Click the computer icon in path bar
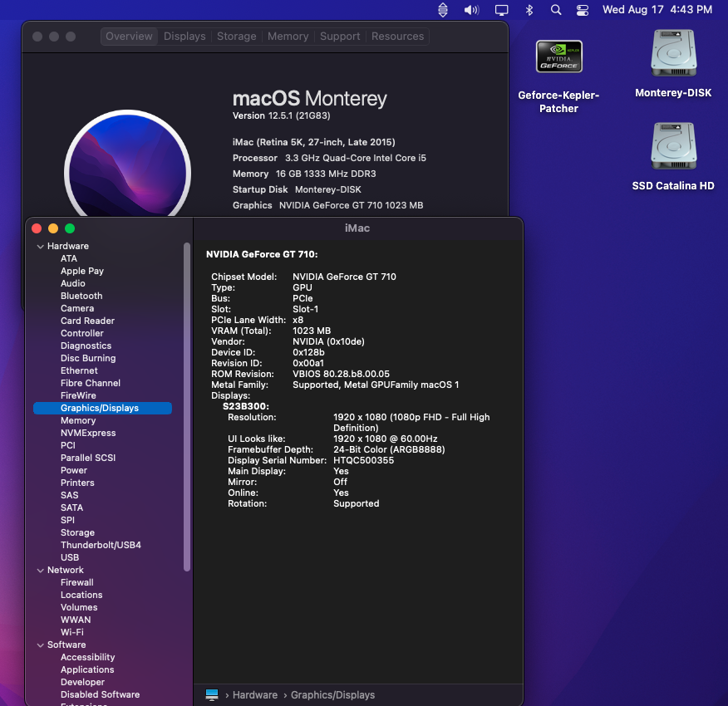The image size is (728, 706). tap(212, 694)
